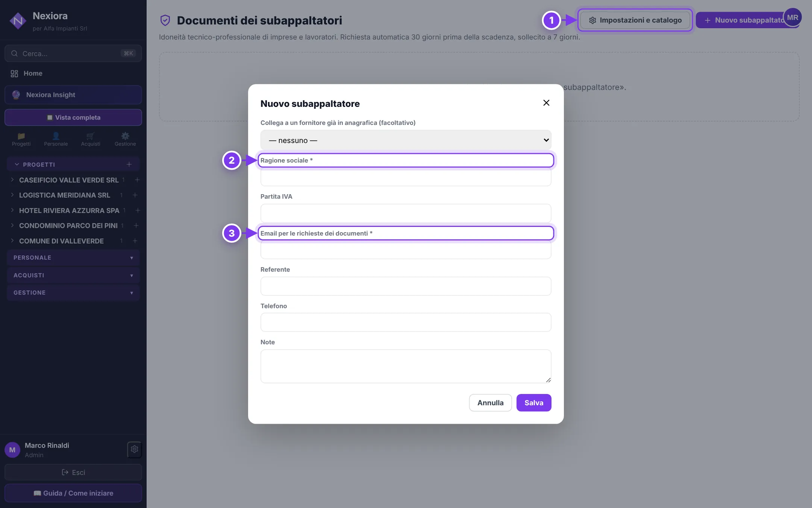Open the Acquisti shortcut icon
Screen dimensions: 812x508
click(91, 139)
